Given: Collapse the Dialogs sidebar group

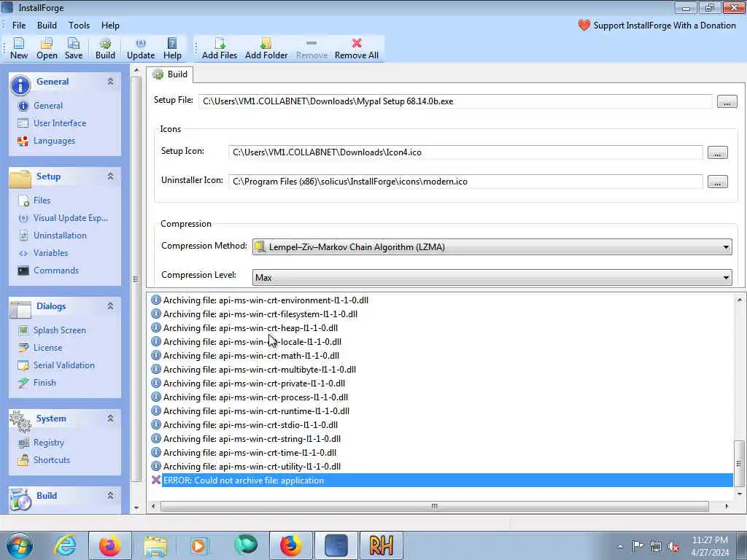Looking at the screenshot, I should pyautogui.click(x=111, y=306).
